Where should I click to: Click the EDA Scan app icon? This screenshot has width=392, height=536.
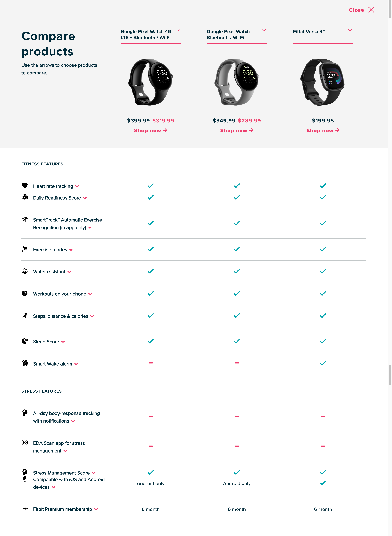tap(25, 443)
